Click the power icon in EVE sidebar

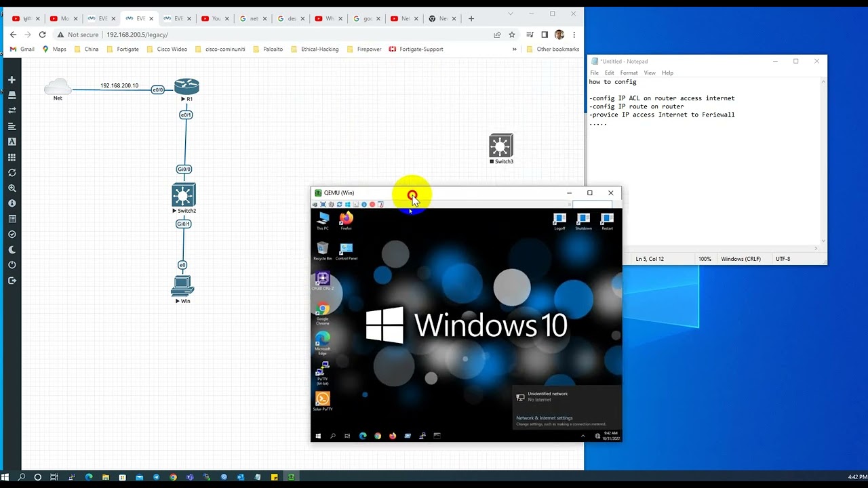pos(12,265)
